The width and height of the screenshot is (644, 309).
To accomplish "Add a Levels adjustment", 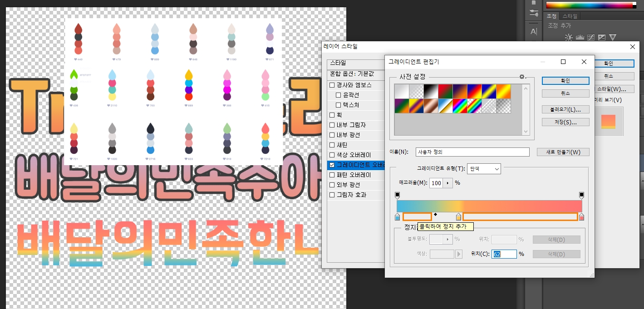I will click(x=580, y=37).
